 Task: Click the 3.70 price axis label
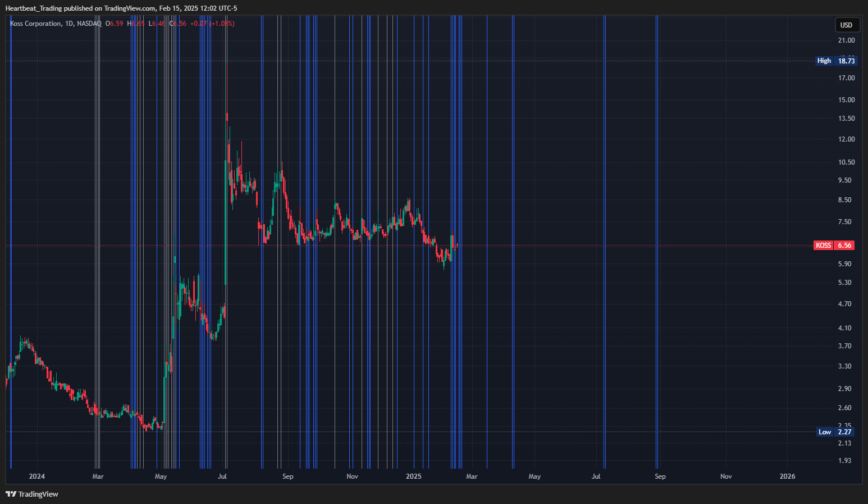844,346
